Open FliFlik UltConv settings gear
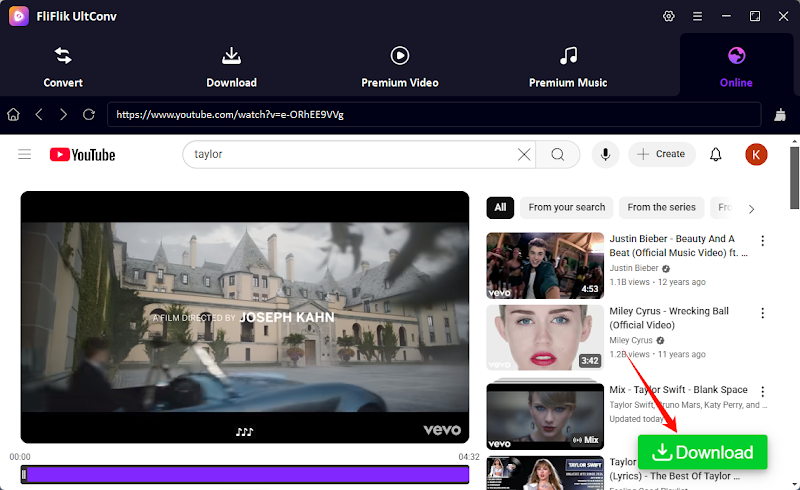Image resolution: width=800 pixels, height=490 pixels. point(668,16)
